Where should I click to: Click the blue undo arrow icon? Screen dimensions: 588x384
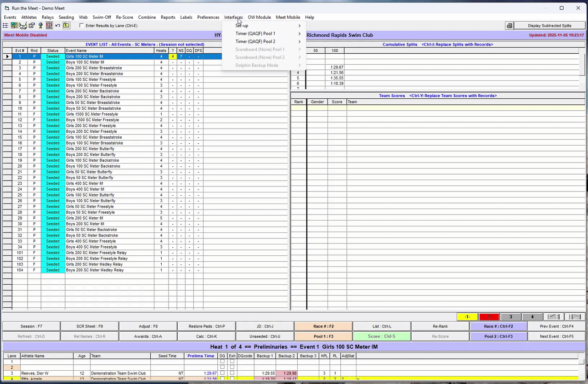click(58, 26)
